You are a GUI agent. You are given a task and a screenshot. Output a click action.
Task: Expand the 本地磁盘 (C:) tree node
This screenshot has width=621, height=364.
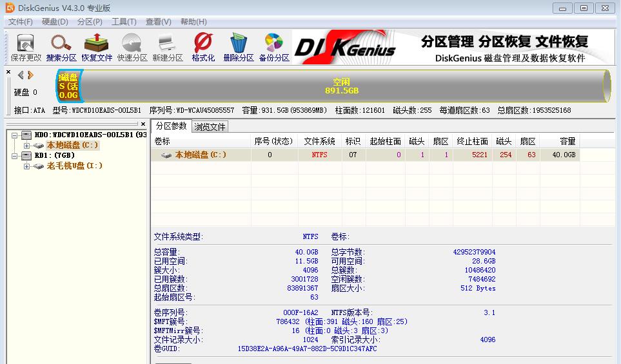click(26, 146)
